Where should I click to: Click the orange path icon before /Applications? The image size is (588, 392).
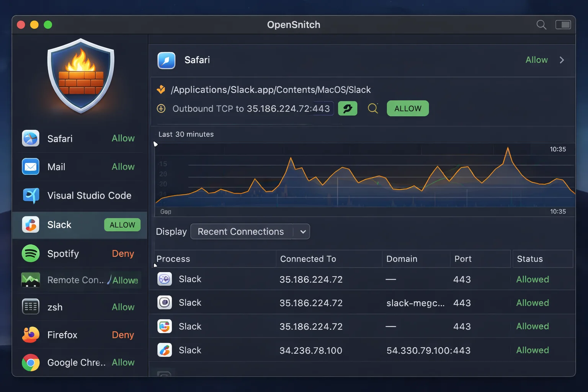(161, 90)
